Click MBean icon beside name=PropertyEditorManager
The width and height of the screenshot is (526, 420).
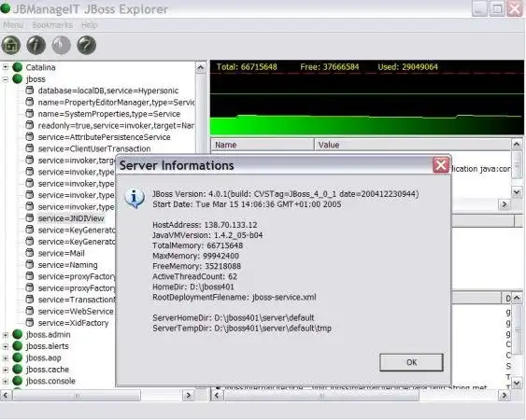pyautogui.click(x=30, y=102)
